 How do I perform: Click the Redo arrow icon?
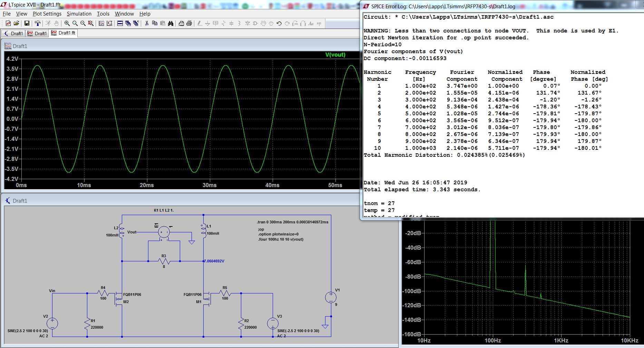[287, 23]
